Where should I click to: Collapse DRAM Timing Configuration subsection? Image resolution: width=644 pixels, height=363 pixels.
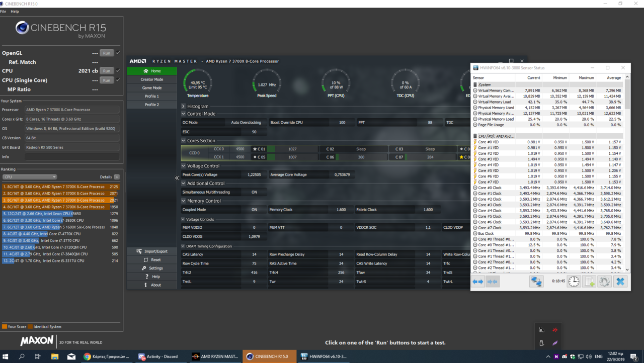[x=183, y=246]
